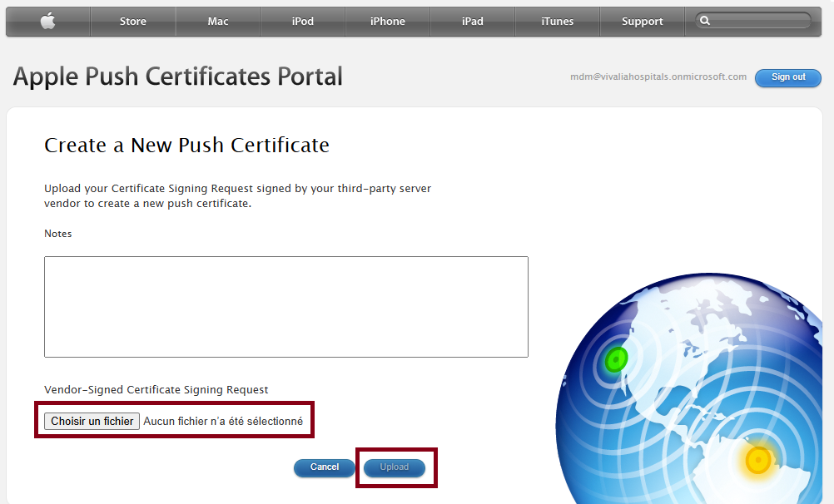Image resolution: width=834 pixels, height=504 pixels.
Task: Open the Store menu item
Action: pyautogui.click(x=133, y=22)
